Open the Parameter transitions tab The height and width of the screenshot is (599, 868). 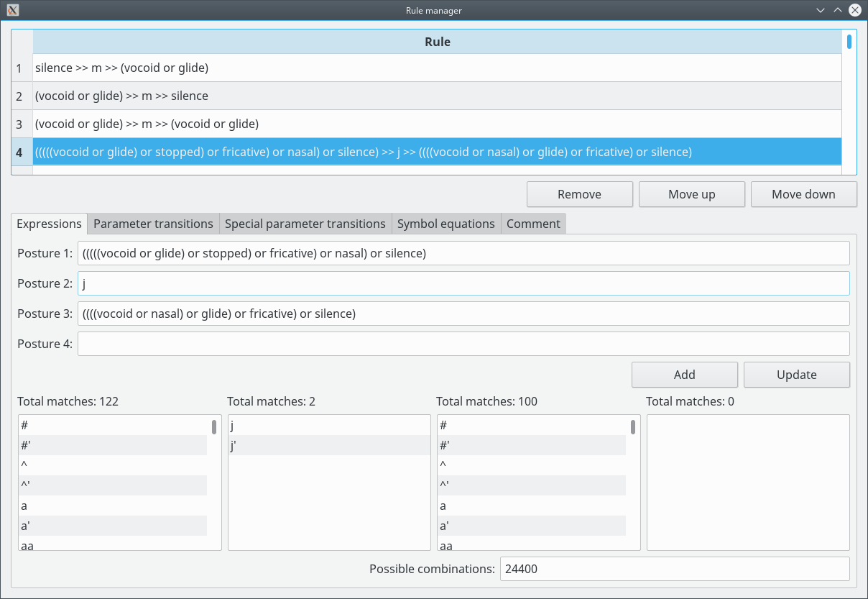[153, 224]
